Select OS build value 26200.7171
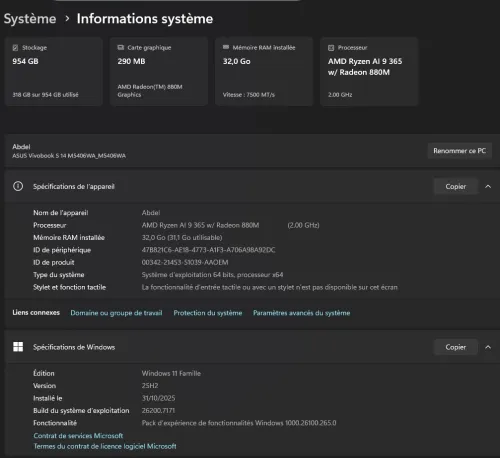Image resolution: width=500 pixels, height=458 pixels. pyautogui.click(x=158, y=410)
